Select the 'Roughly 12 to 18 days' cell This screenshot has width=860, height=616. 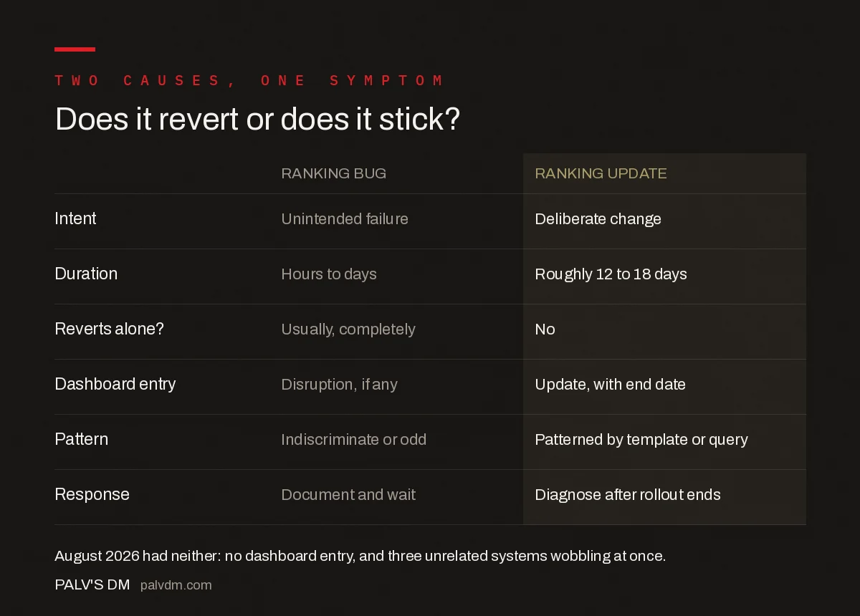pyautogui.click(x=611, y=274)
